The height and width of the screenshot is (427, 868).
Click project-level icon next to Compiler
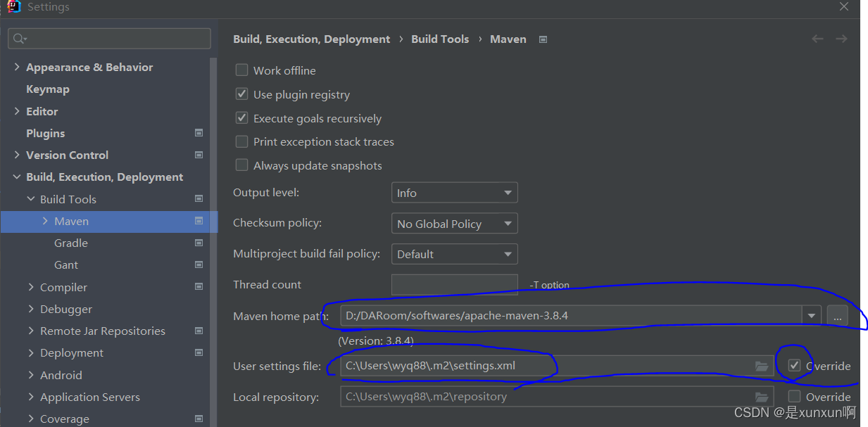(x=199, y=287)
